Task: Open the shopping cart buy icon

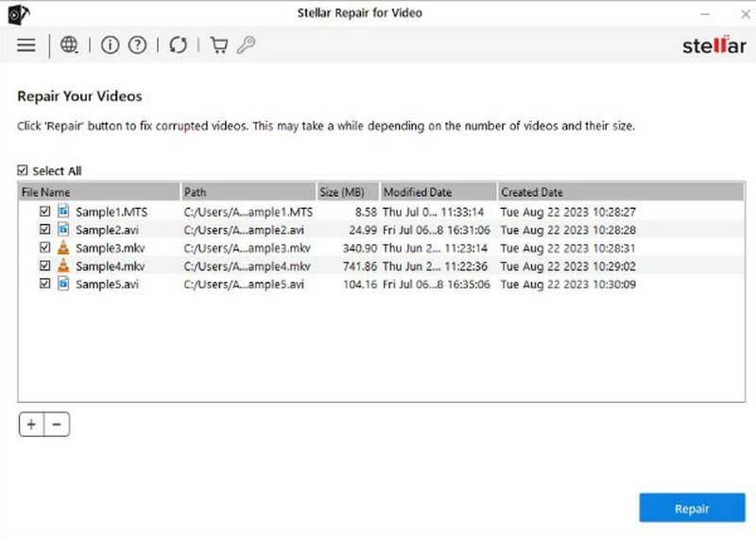Action: click(219, 45)
